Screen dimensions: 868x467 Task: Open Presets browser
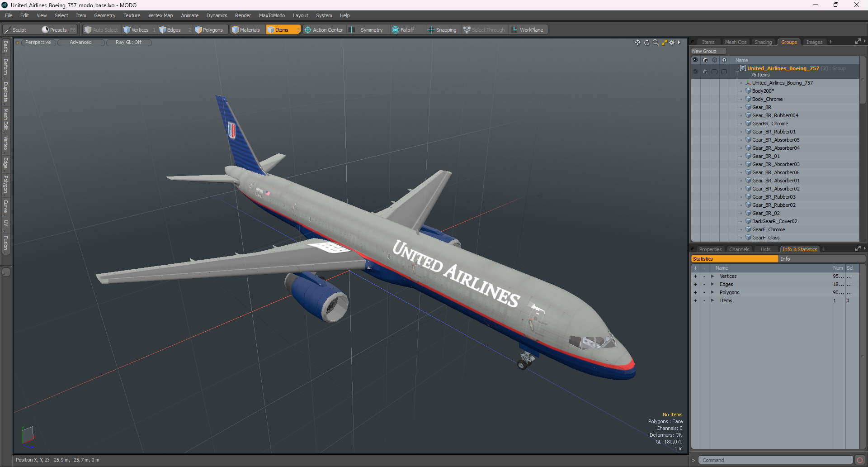(58, 30)
